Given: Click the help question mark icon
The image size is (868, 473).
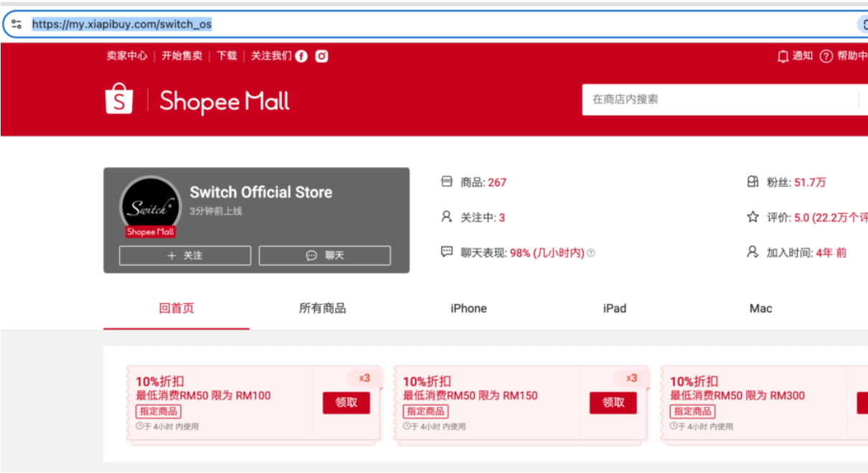Looking at the screenshot, I should (826, 56).
